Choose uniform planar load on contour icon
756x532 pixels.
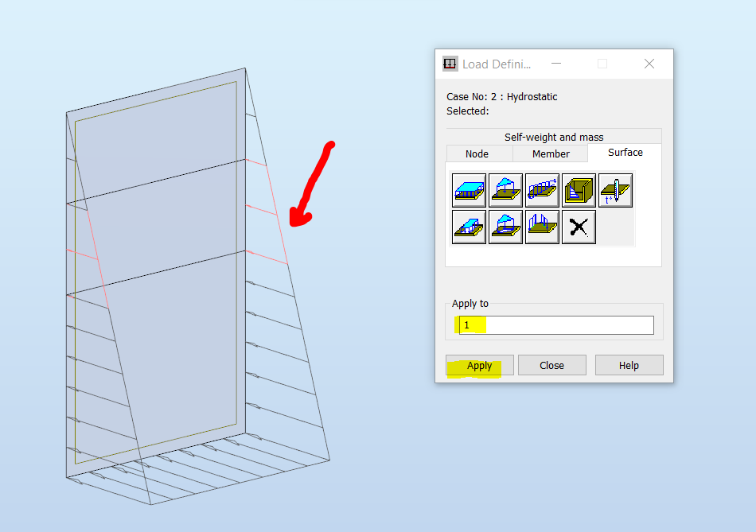point(470,227)
